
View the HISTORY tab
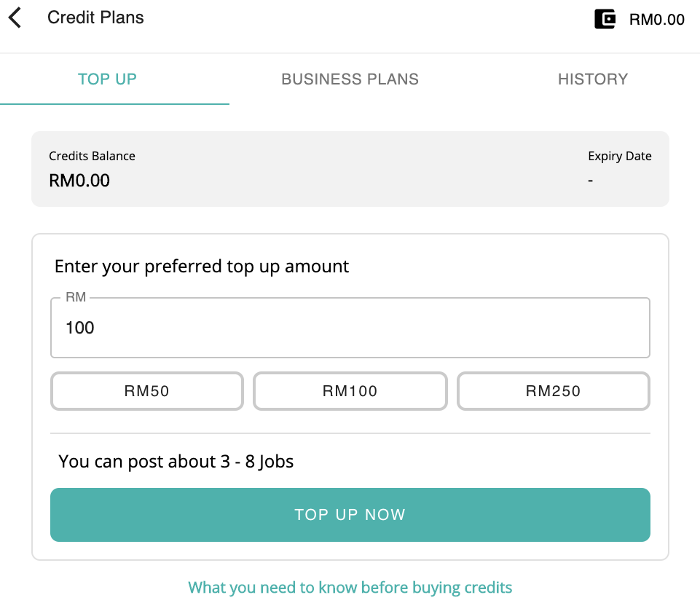(x=592, y=79)
